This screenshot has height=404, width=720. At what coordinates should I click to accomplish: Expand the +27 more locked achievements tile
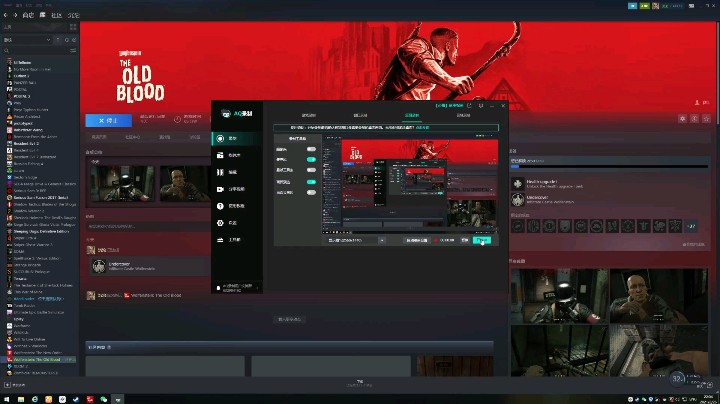click(691, 226)
